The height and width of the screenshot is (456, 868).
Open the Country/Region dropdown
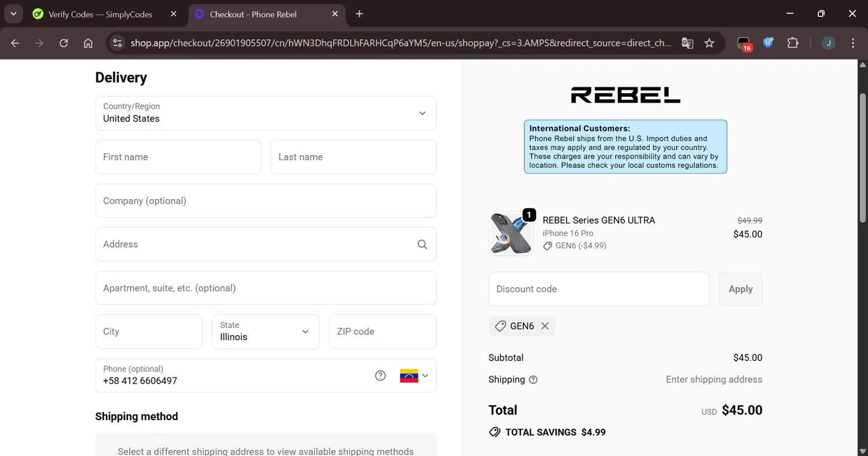[x=266, y=113]
